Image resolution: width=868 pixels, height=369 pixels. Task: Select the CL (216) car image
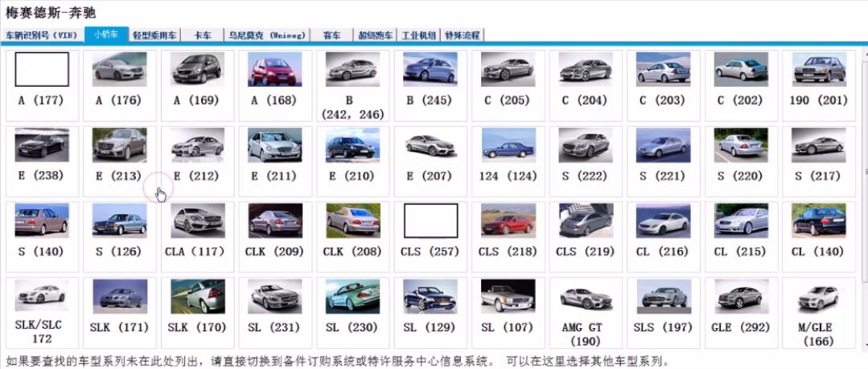[x=663, y=221]
